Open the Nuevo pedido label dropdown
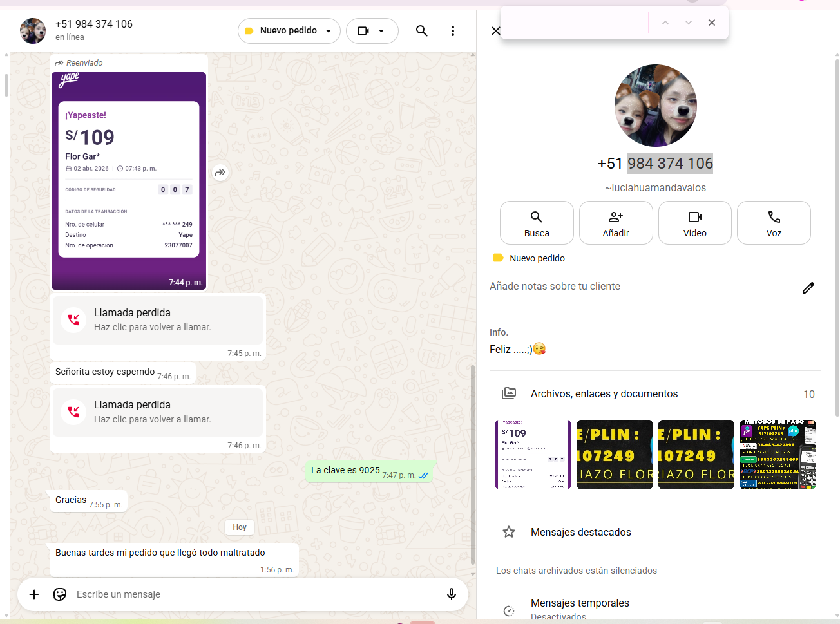The width and height of the screenshot is (840, 624). pyautogui.click(x=289, y=31)
